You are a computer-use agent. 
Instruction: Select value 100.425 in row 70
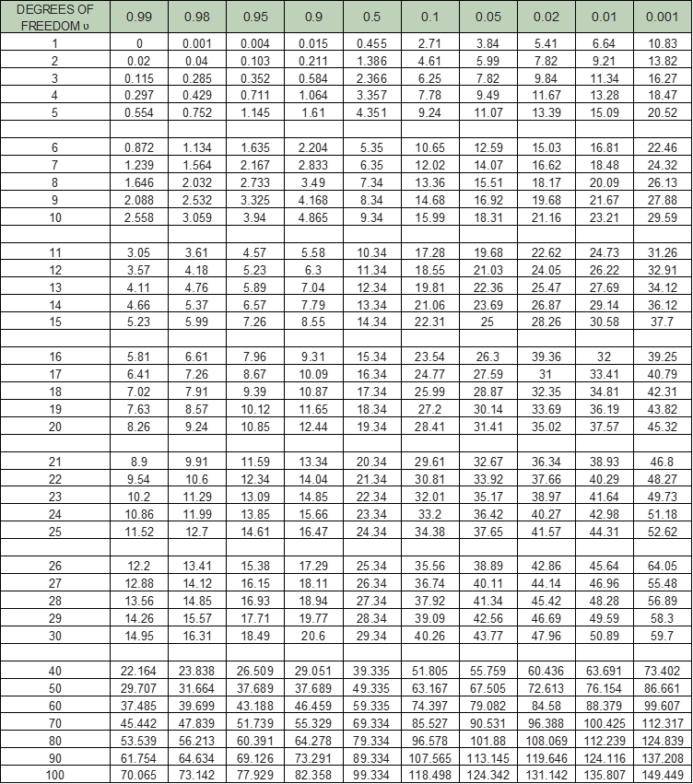604,723
